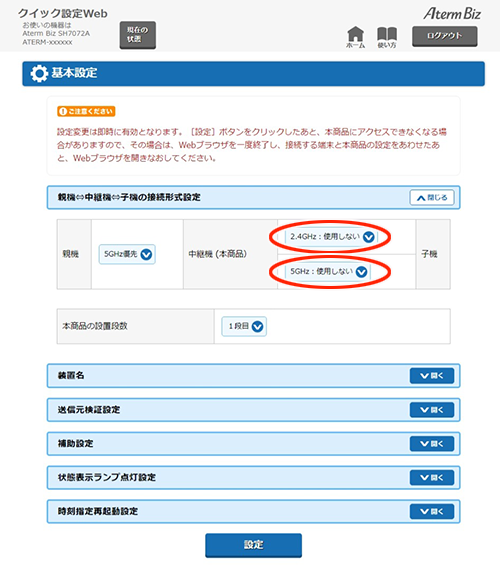500x570 pixels.
Task: Click the 子機 cell label
Action: pyautogui.click(x=429, y=254)
